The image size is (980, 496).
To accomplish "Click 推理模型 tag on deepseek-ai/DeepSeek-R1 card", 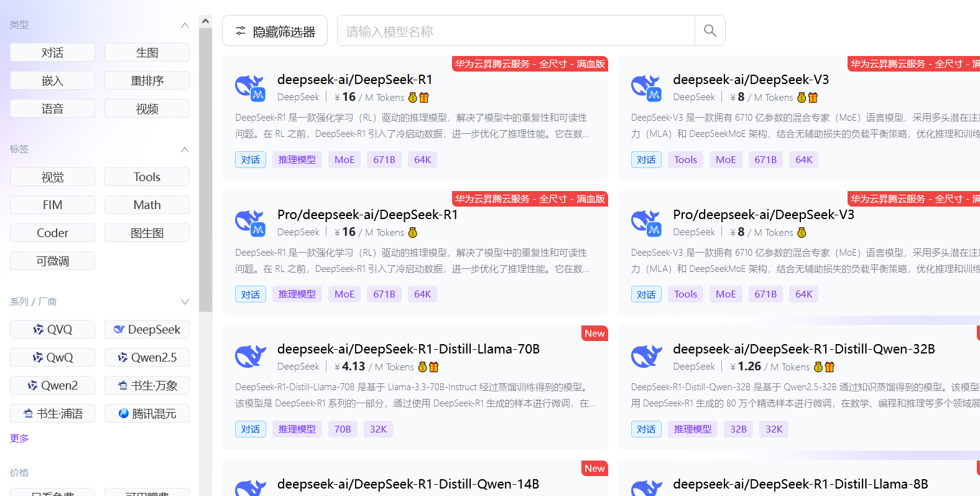I will point(297,160).
